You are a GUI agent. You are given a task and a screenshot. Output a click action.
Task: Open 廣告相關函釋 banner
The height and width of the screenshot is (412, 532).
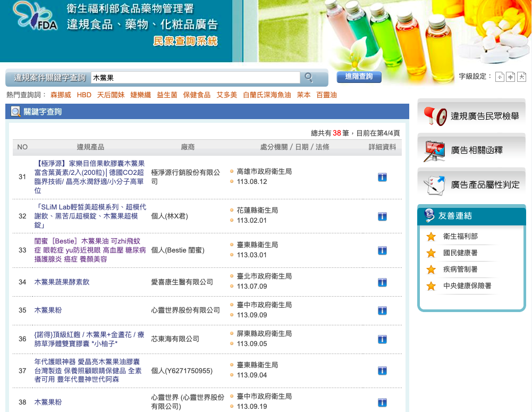pyautogui.click(x=471, y=150)
